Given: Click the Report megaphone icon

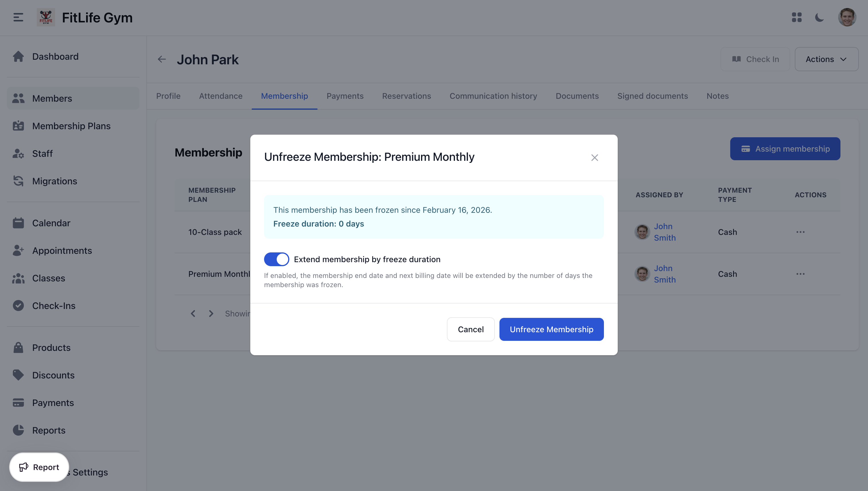Looking at the screenshot, I should click(x=24, y=467).
